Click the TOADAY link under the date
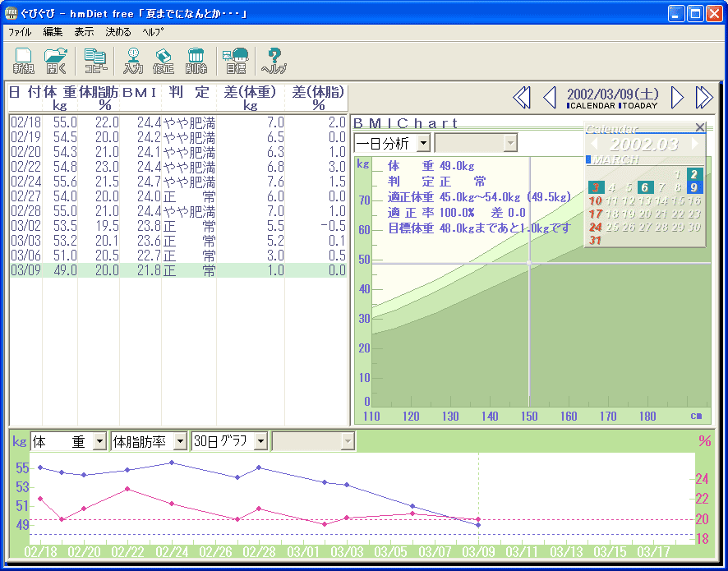 tap(638, 106)
